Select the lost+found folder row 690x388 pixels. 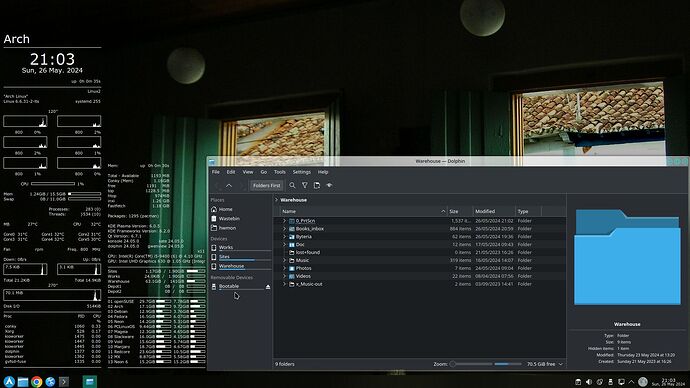[x=419, y=253]
